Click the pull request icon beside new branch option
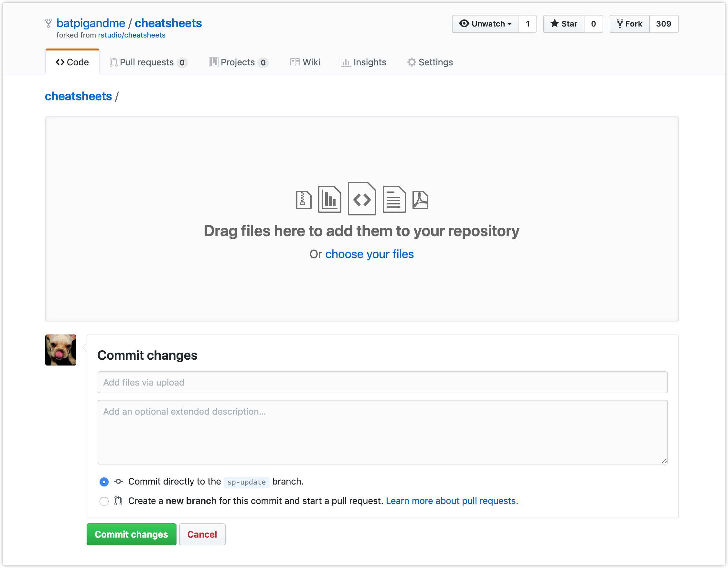 point(118,501)
